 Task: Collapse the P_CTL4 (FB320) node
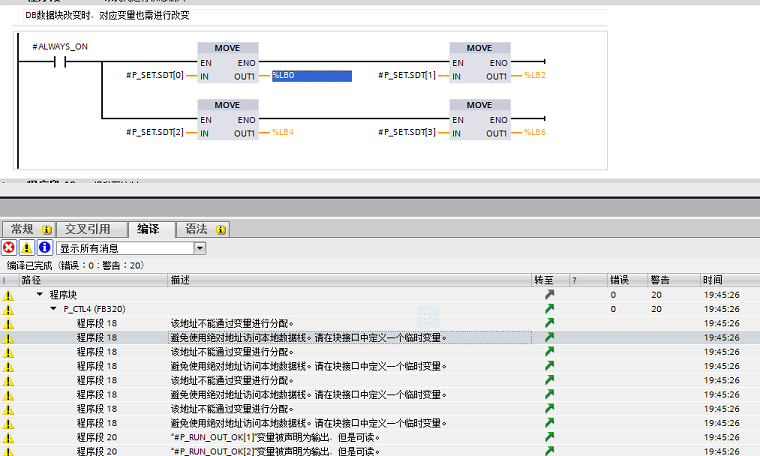click(53, 309)
